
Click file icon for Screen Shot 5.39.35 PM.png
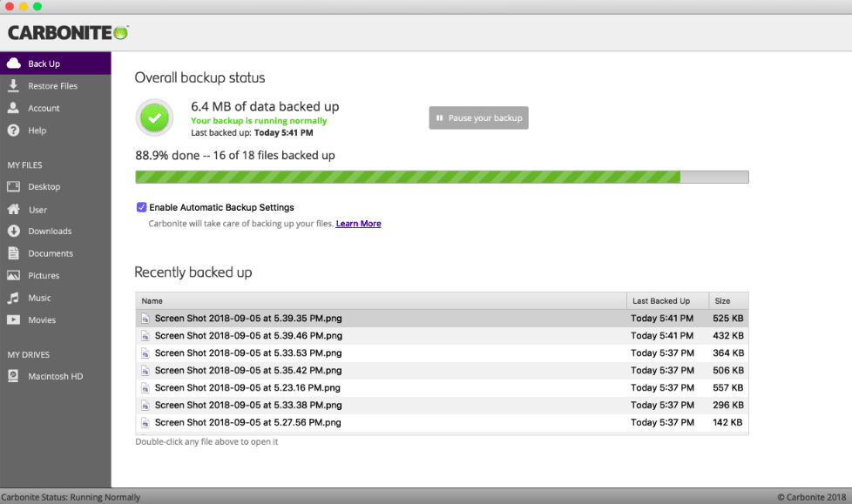145,319
